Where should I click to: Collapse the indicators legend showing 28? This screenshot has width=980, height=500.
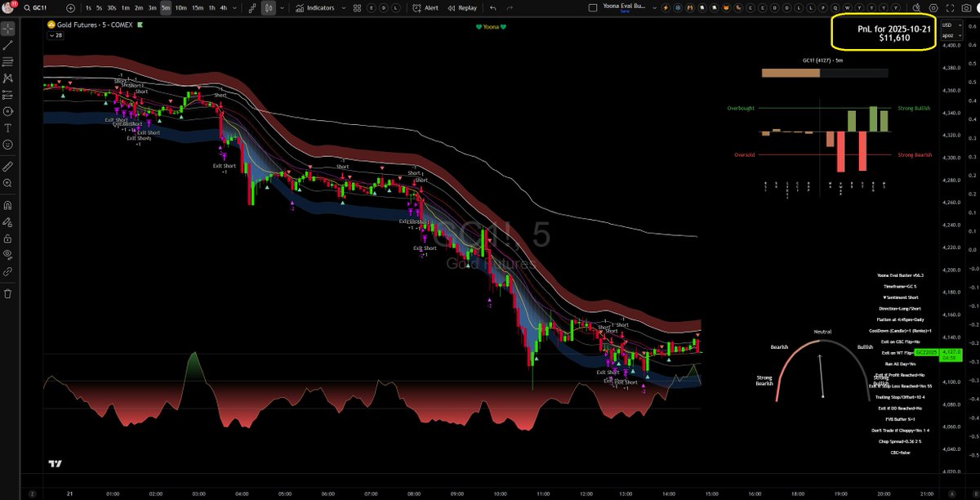57,37
